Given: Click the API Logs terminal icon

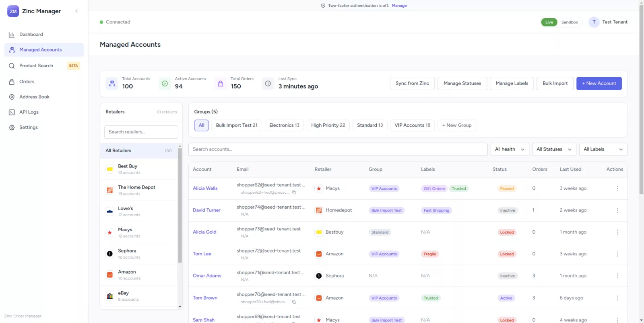Looking at the screenshot, I should click(x=12, y=112).
